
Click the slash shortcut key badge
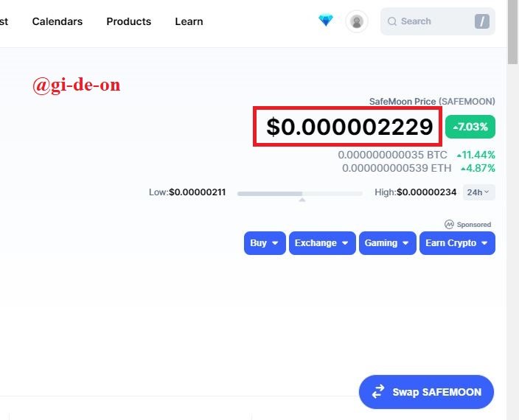click(x=482, y=21)
